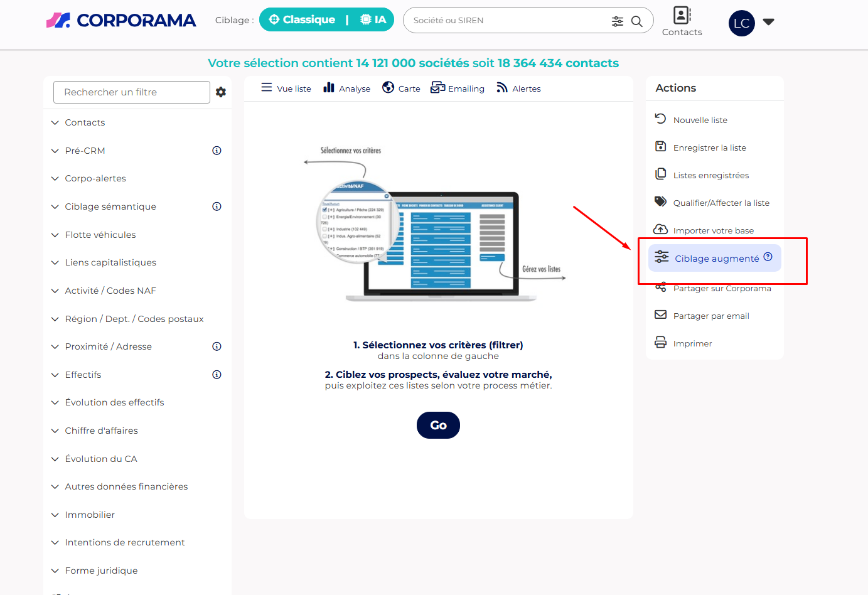Image resolution: width=868 pixels, height=595 pixels.
Task: Switch targeting mode to Classique
Action: coord(302,19)
